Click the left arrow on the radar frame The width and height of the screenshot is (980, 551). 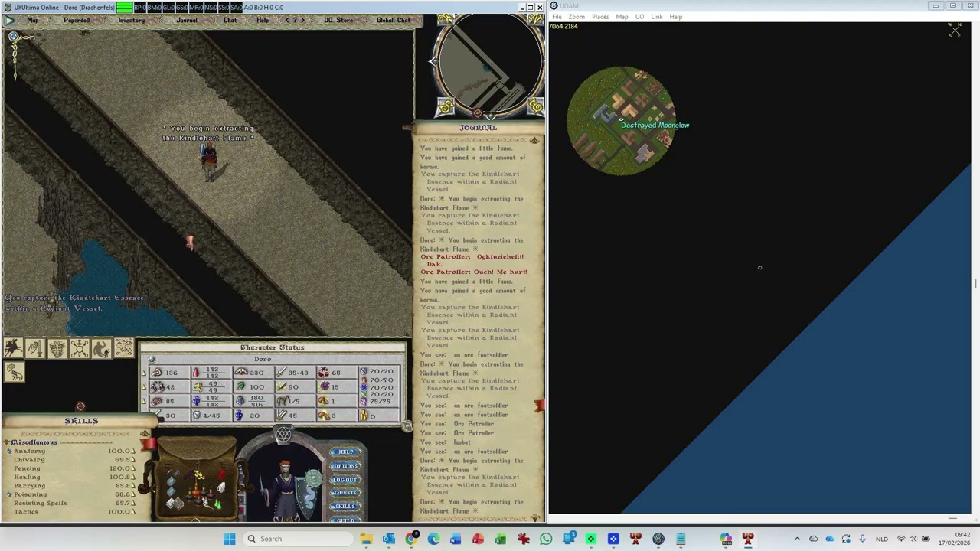pyautogui.click(x=433, y=61)
